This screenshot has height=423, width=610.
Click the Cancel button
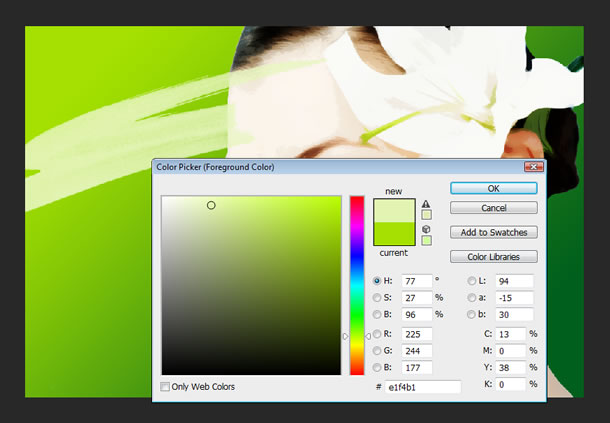pos(493,208)
